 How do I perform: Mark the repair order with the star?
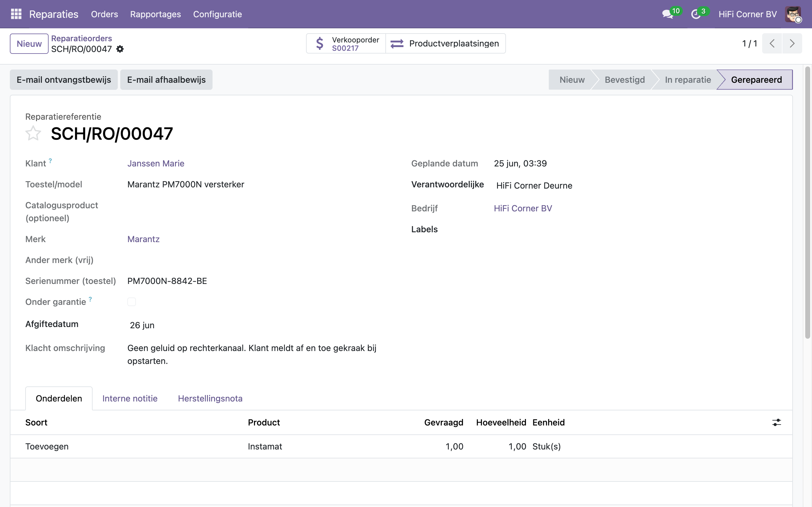tap(33, 134)
